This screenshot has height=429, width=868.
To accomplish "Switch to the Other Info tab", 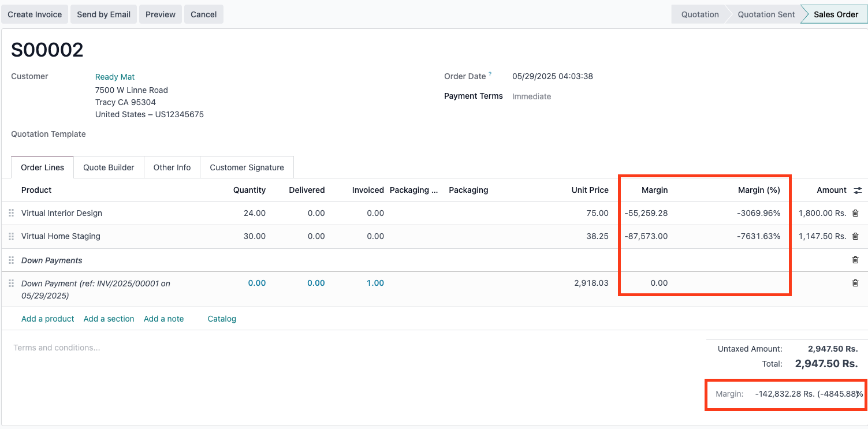I will pos(172,167).
